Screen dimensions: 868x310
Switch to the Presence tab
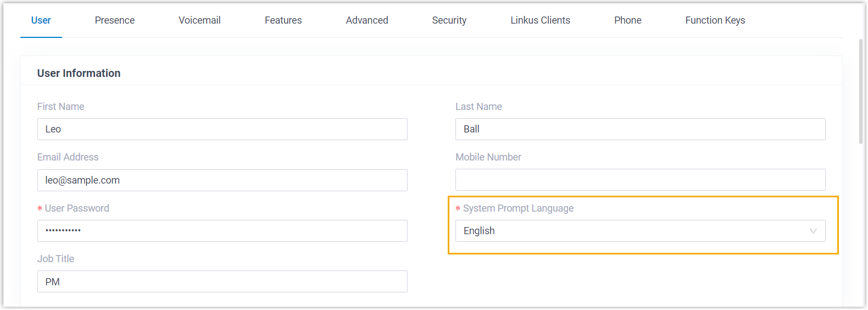(114, 20)
